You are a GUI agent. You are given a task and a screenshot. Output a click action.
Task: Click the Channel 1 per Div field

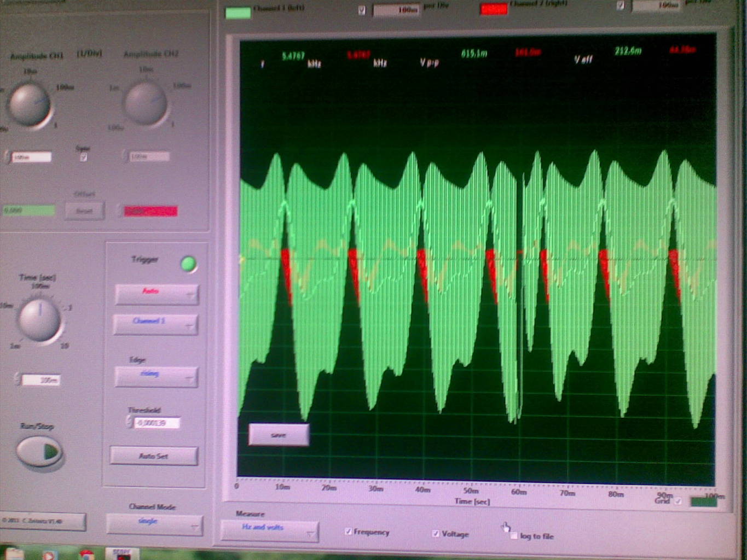click(x=395, y=10)
